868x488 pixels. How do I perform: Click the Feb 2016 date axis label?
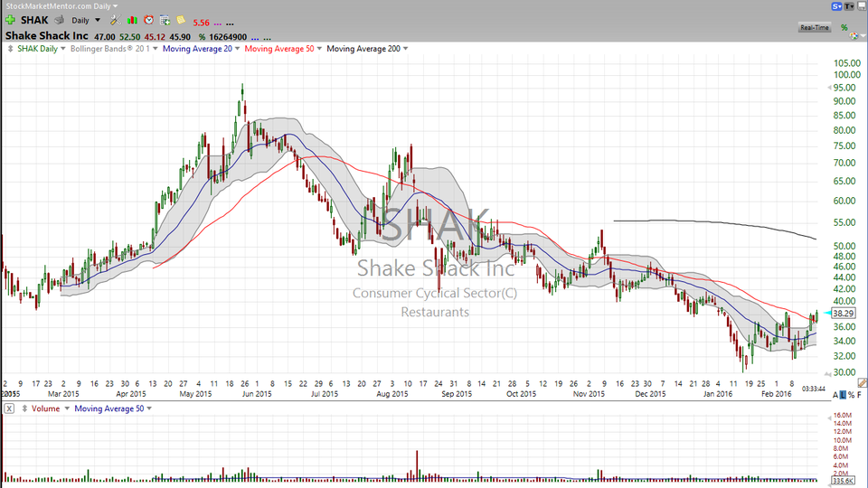(x=776, y=394)
